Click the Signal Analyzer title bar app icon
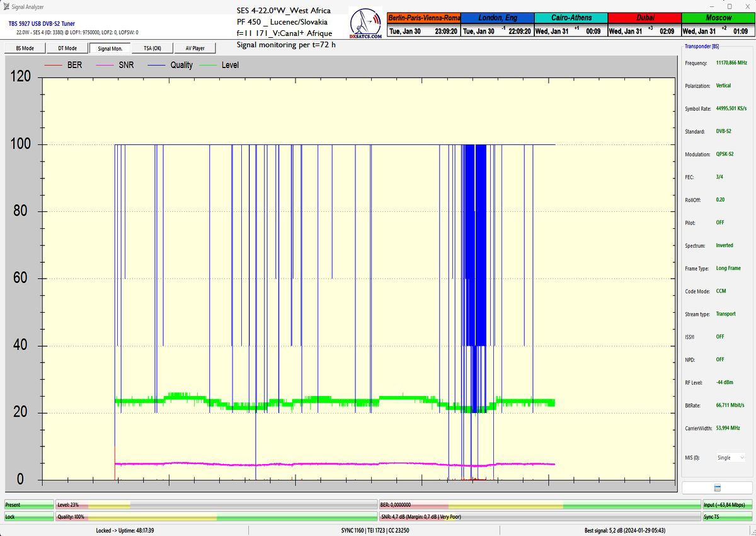Image resolution: width=756 pixels, height=536 pixels. [x=6, y=7]
